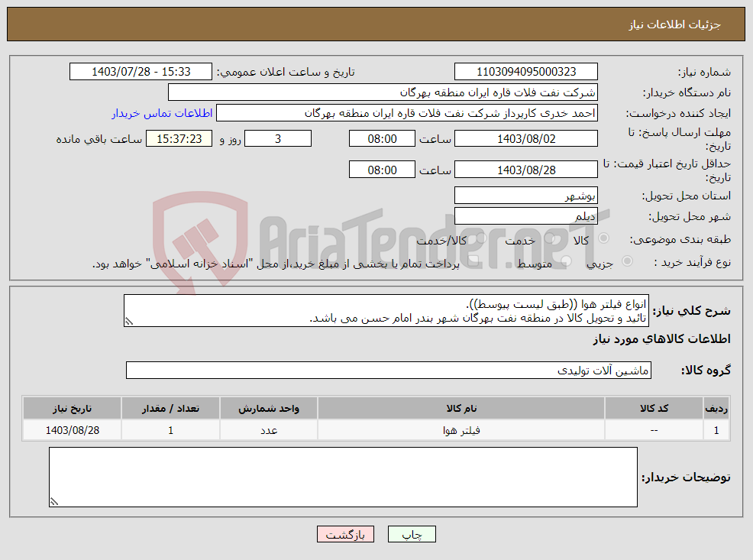Toggle the Islamic treasury payment checkbox
This screenshot has height=560, width=753.
click(x=473, y=261)
